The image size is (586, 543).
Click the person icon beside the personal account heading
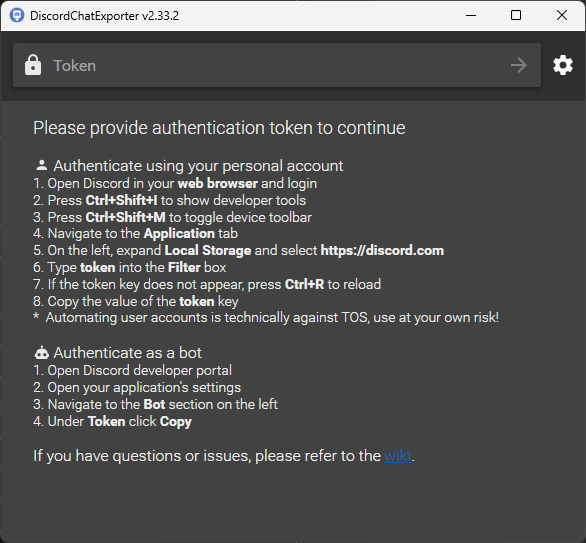click(x=42, y=165)
